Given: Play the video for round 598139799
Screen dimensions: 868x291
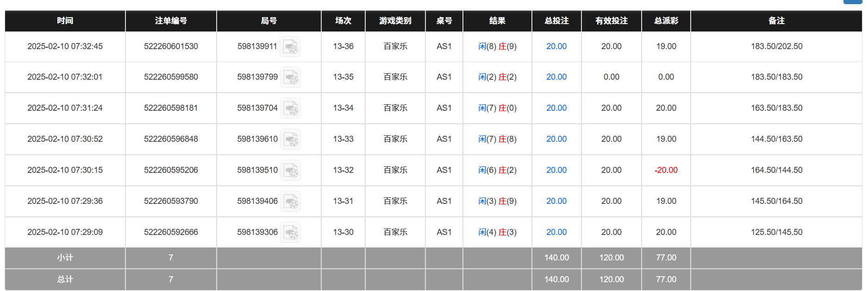Looking at the screenshot, I should pos(290,77).
